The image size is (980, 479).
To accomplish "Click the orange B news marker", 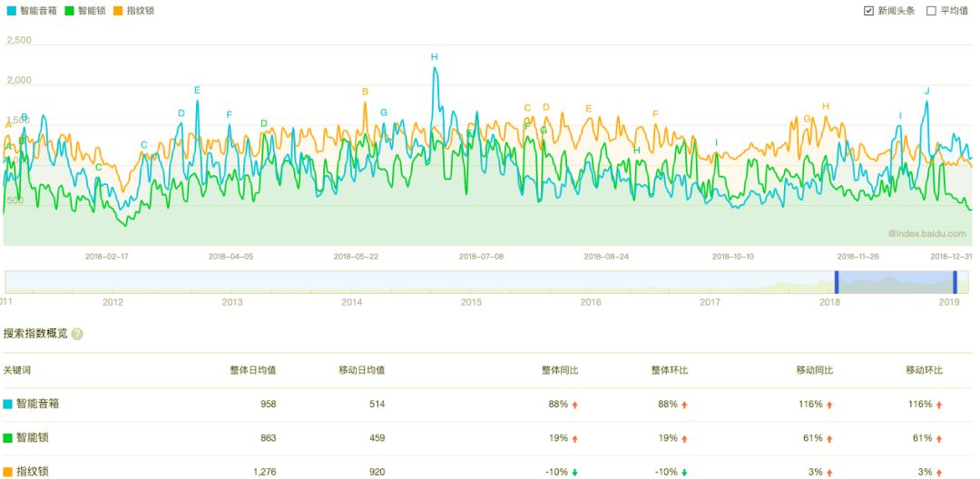I will pos(366,92).
